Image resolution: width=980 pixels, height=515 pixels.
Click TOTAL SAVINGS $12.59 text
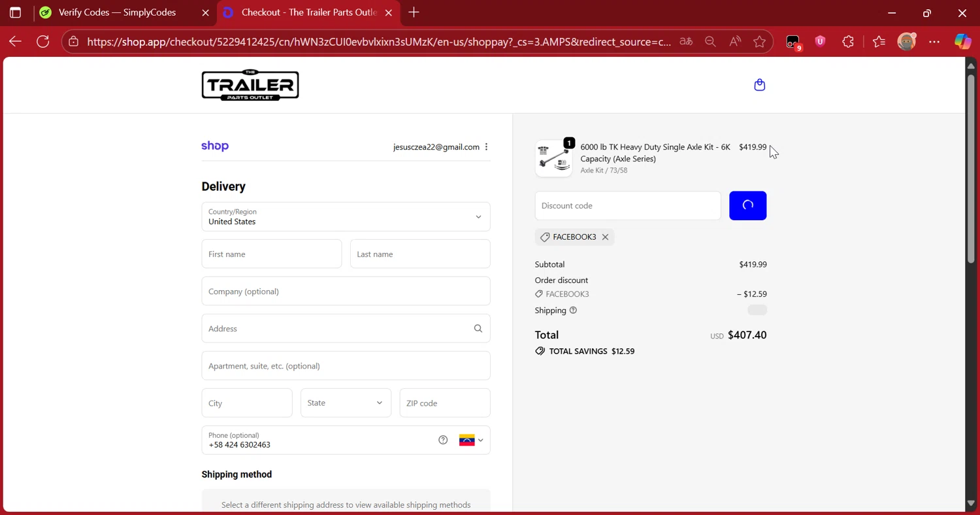(592, 352)
